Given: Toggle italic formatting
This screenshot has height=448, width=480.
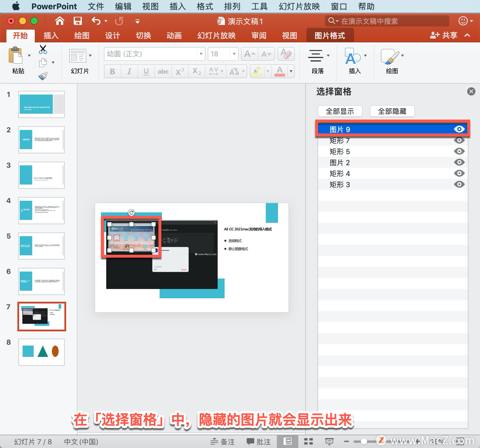Looking at the screenshot, I should (x=129, y=71).
